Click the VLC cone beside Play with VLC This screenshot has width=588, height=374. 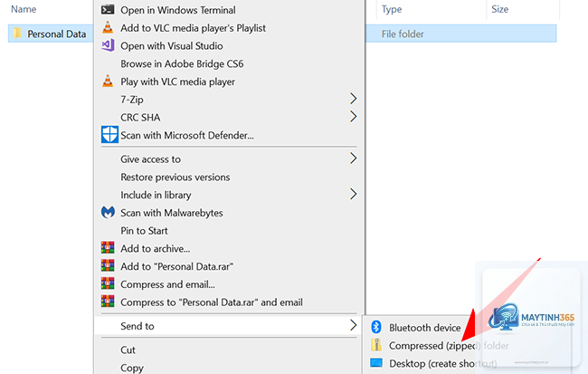point(108,82)
